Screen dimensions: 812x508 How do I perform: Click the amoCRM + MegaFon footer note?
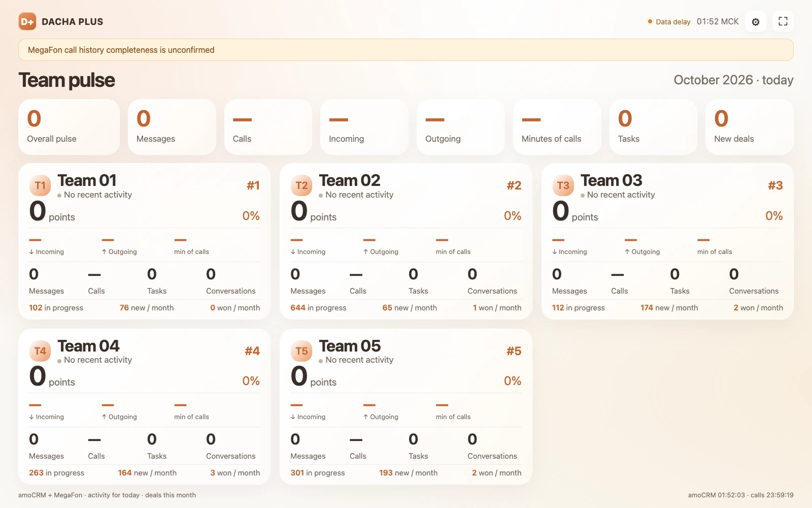click(x=107, y=495)
